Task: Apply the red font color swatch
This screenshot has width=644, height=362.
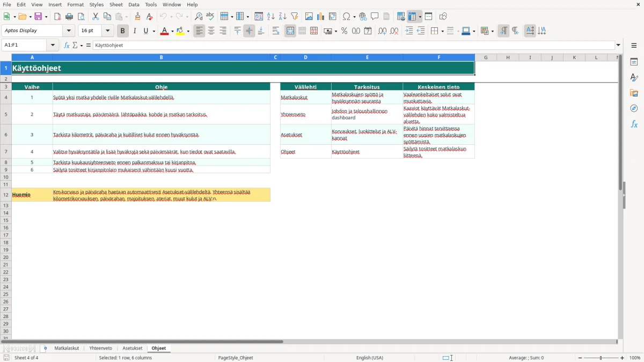Action: (164, 31)
